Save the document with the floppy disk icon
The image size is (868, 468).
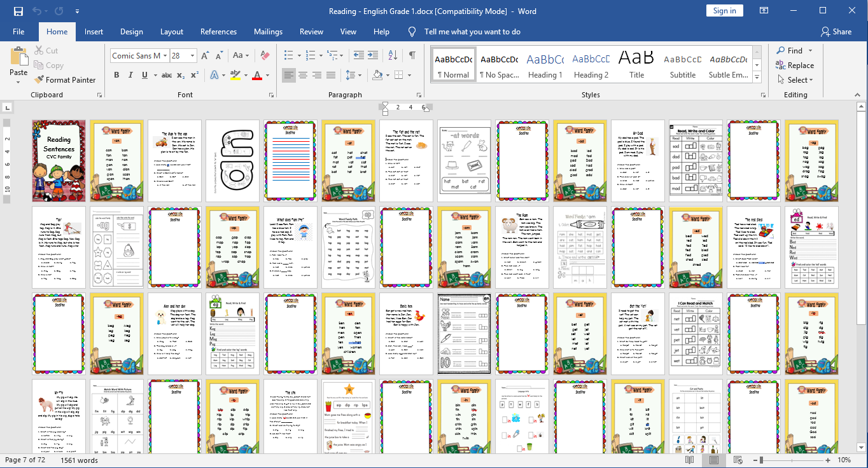pyautogui.click(x=18, y=11)
